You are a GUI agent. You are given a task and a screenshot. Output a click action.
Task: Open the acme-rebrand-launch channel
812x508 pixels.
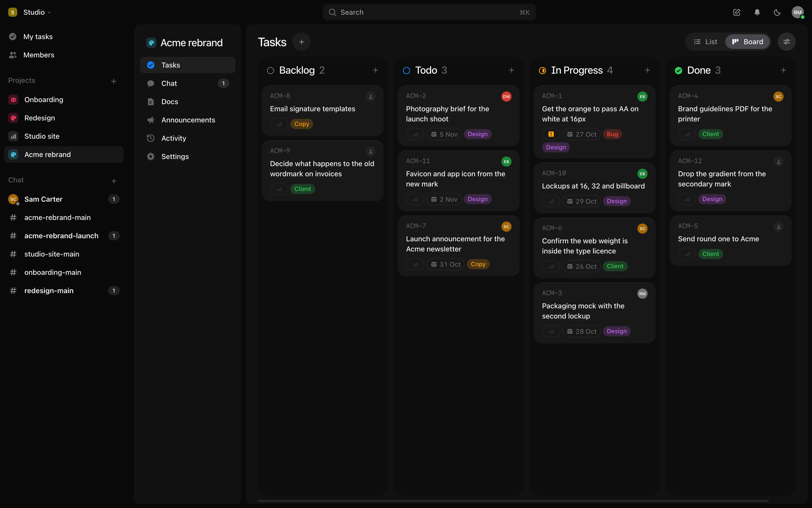[64, 236]
